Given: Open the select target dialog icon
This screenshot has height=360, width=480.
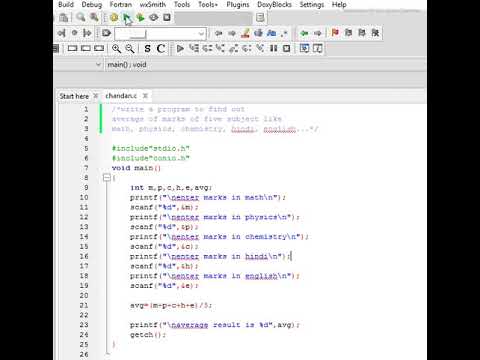Looking at the screenshot, I should (260, 17).
